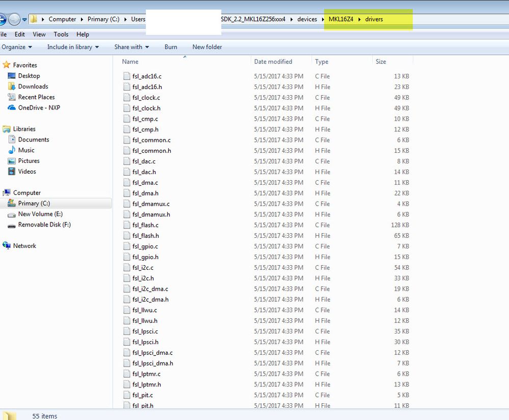Select the file fsl_dma.h
This screenshot has width=509, height=420.
click(x=145, y=193)
